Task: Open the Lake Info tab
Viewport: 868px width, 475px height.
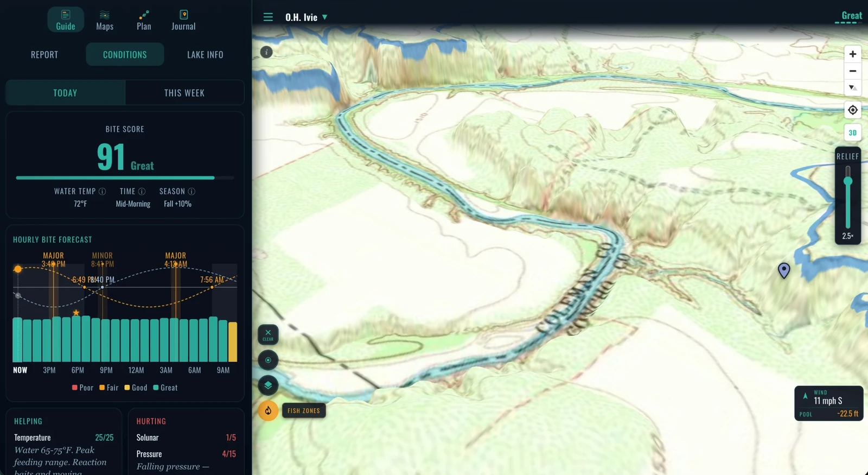Action: (205, 54)
